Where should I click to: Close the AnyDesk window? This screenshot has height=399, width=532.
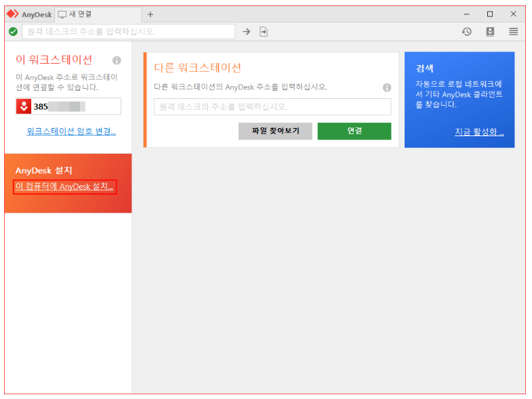[513, 14]
